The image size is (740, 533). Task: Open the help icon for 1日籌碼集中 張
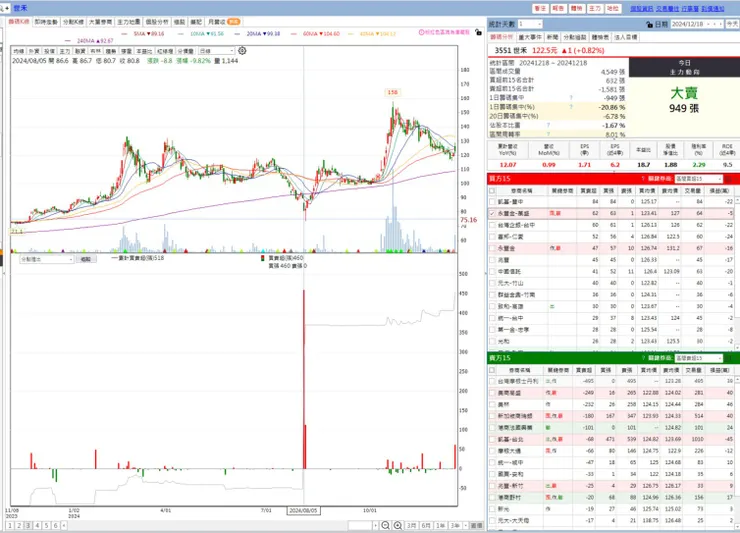[571, 98]
